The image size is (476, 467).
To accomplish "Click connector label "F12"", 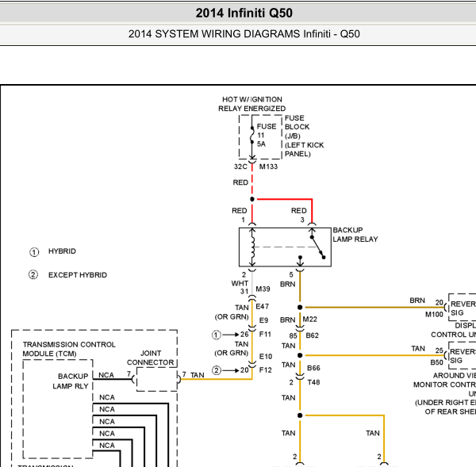I will (265, 370).
